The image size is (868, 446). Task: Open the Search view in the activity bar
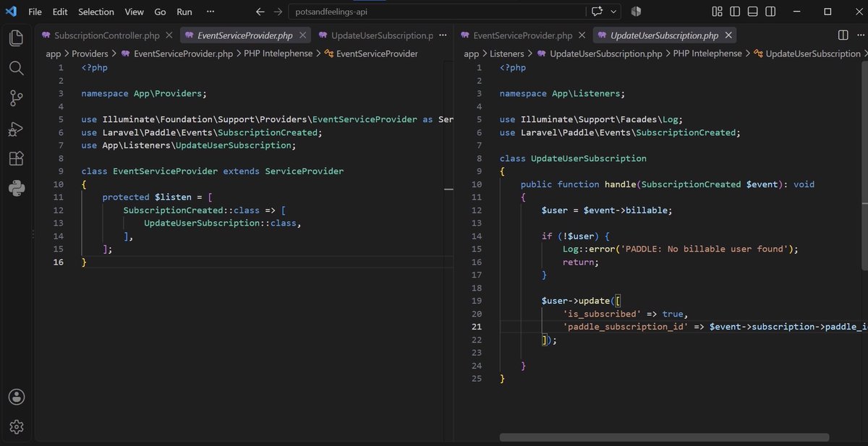tap(16, 68)
